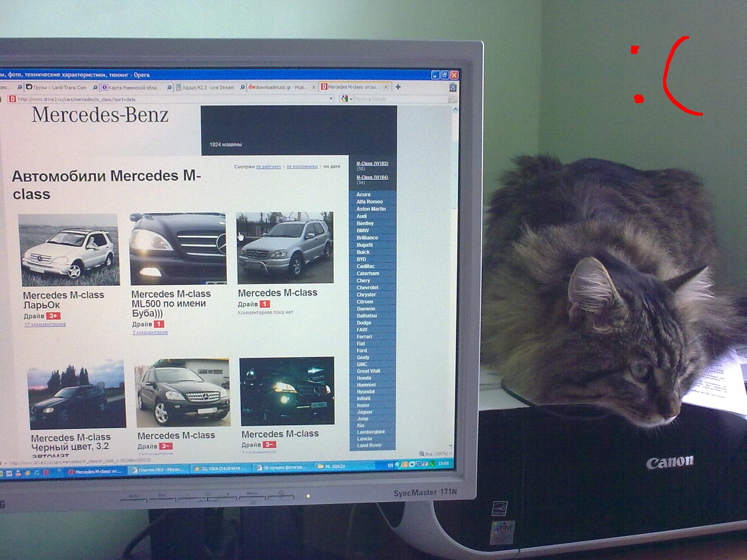The width and height of the screenshot is (747, 560).
Task: Open the Google search engine selector
Action: 346,99
